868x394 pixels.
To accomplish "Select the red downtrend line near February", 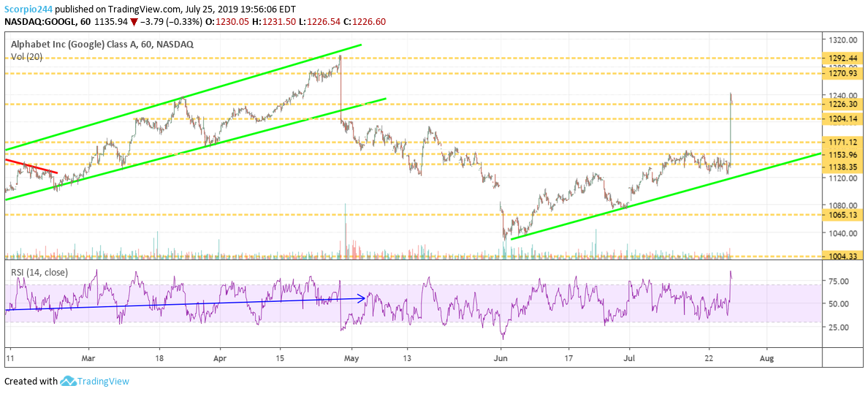I will (31, 166).
